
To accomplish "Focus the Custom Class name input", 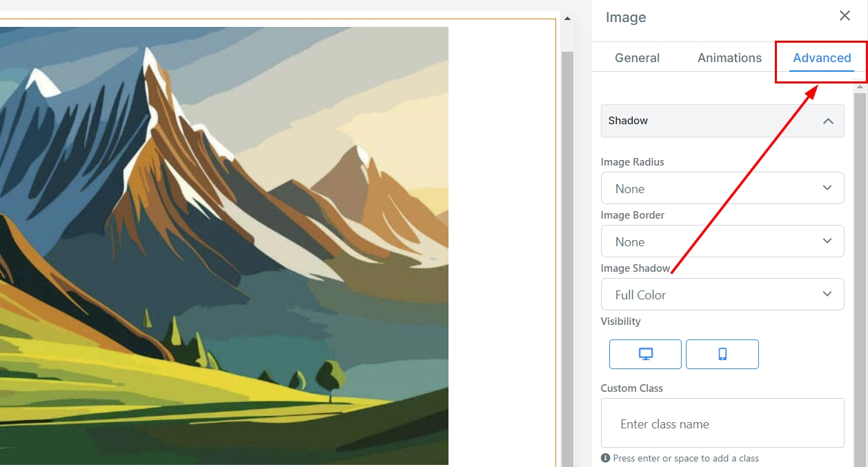I will 722,424.
